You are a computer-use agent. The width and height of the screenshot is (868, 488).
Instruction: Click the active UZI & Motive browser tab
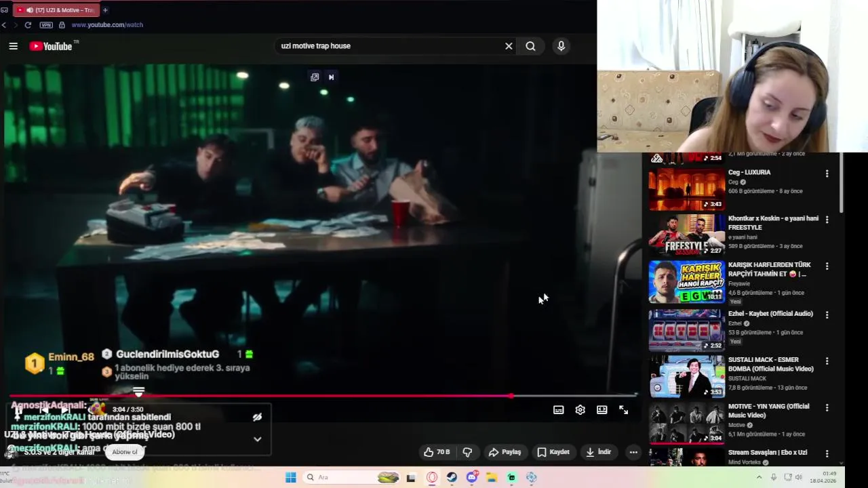56,10
